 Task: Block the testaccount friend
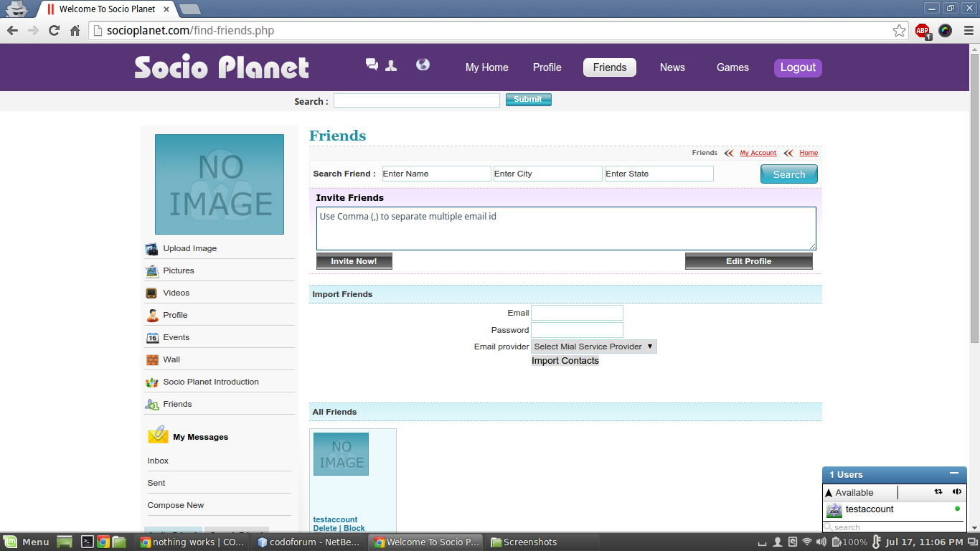(x=354, y=528)
